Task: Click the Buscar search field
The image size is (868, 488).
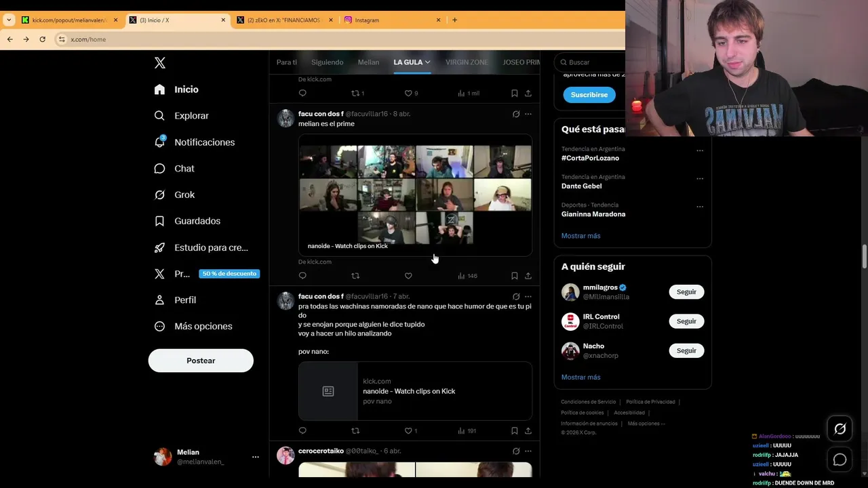Action: 591,62
